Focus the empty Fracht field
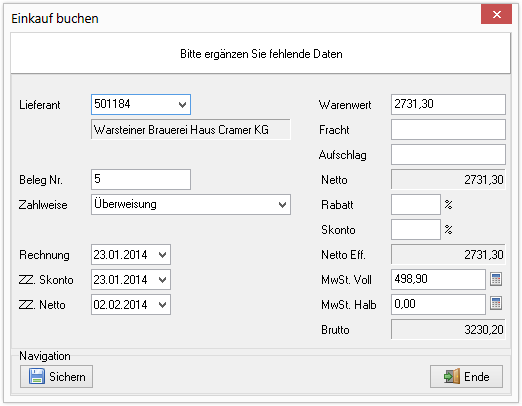 coord(448,129)
